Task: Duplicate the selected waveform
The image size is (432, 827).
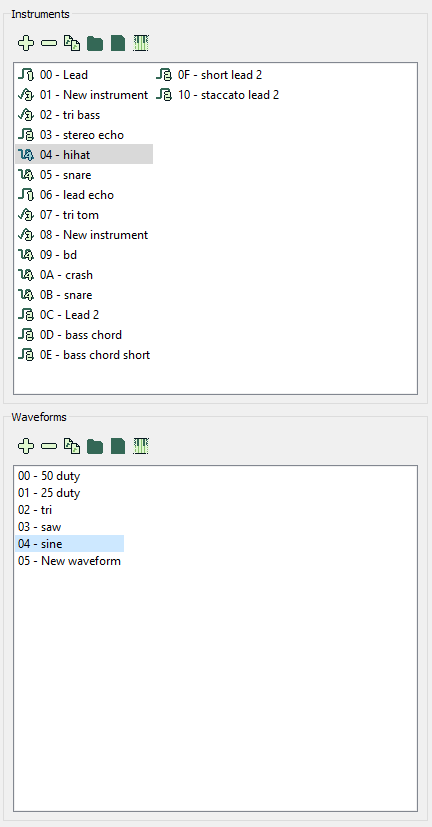Action: click(x=72, y=446)
